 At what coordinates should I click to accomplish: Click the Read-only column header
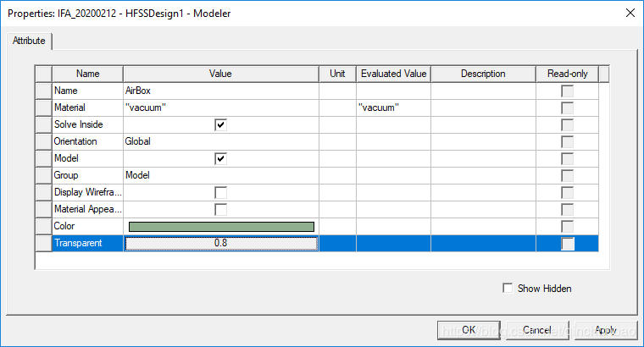567,74
